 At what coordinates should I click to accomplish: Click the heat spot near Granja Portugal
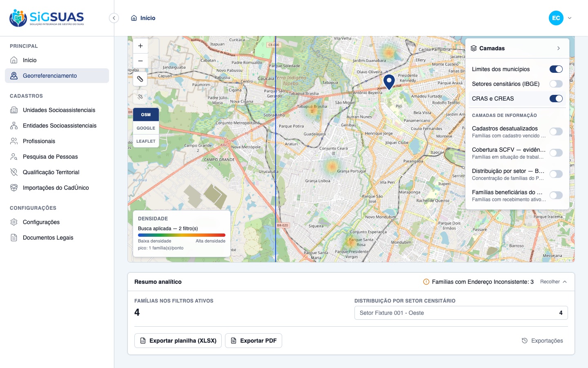coord(332,166)
